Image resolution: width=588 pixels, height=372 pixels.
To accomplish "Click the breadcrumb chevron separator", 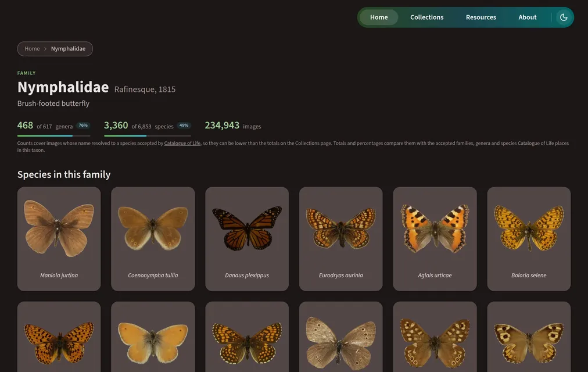I will click(x=45, y=49).
